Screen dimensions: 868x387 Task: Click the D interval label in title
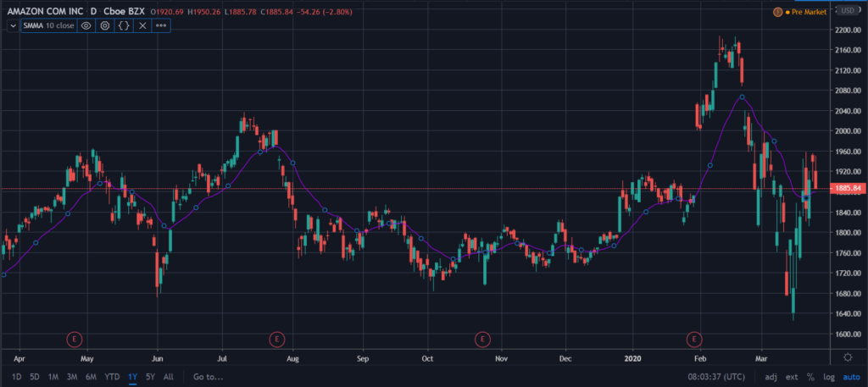point(93,11)
